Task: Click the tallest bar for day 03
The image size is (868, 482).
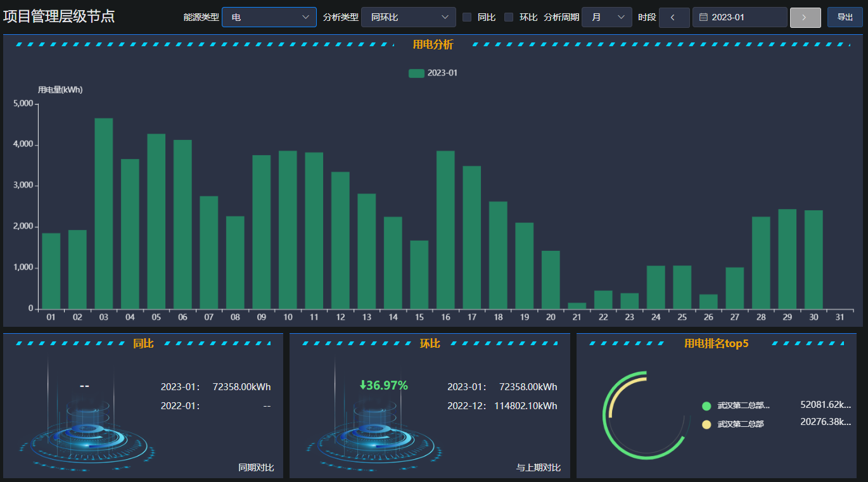Action: click(104, 213)
